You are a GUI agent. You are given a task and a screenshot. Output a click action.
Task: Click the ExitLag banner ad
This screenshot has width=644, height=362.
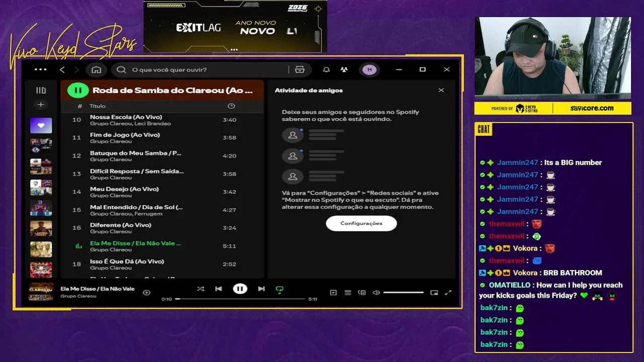[235, 26]
